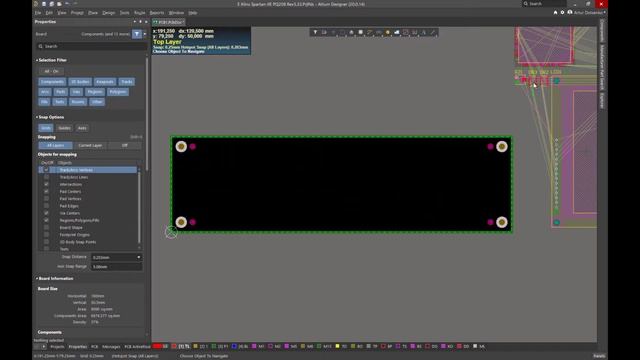Toggle Pad Centers snapping checkbox

46,191
